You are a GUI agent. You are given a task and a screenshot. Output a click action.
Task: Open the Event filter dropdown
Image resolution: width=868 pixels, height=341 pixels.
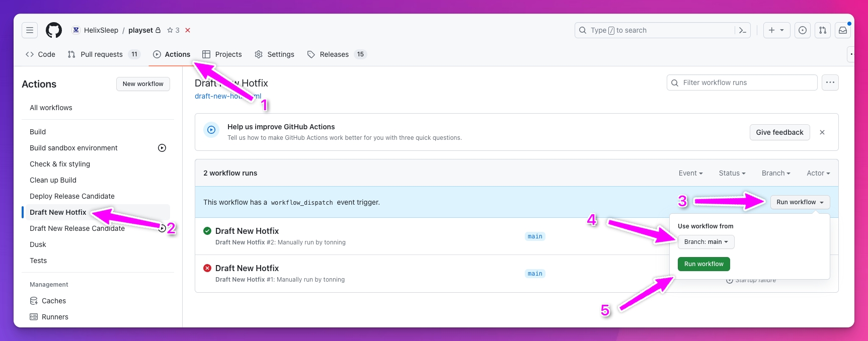[x=690, y=173]
